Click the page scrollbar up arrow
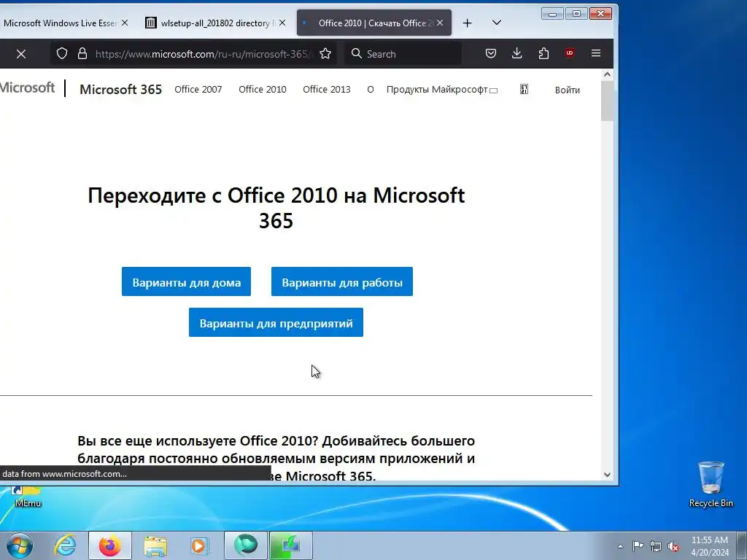The height and width of the screenshot is (560, 747). [x=607, y=74]
